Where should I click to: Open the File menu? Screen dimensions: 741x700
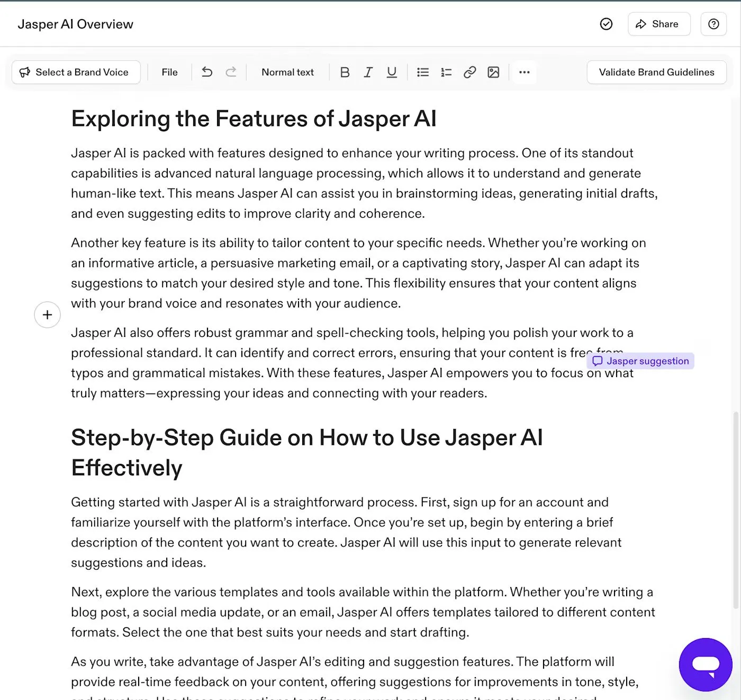[x=169, y=72]
